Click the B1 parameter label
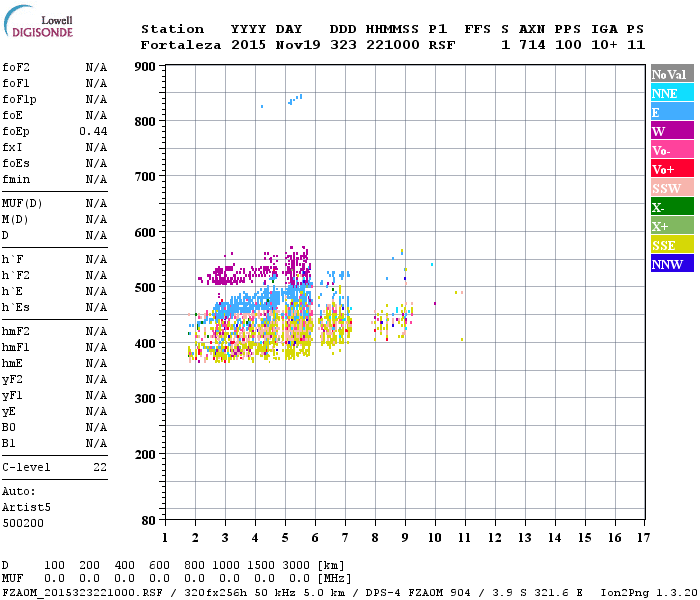 coord(9,443)
